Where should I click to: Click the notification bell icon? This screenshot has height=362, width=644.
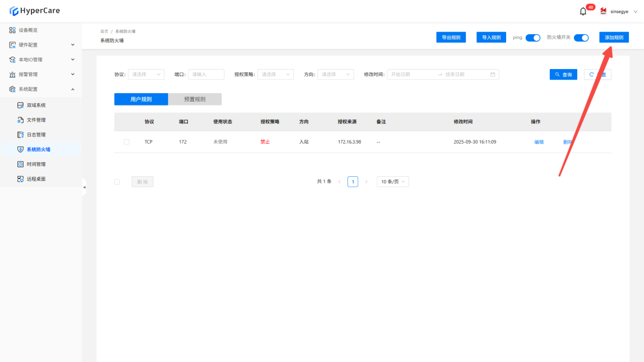point(583,11)
